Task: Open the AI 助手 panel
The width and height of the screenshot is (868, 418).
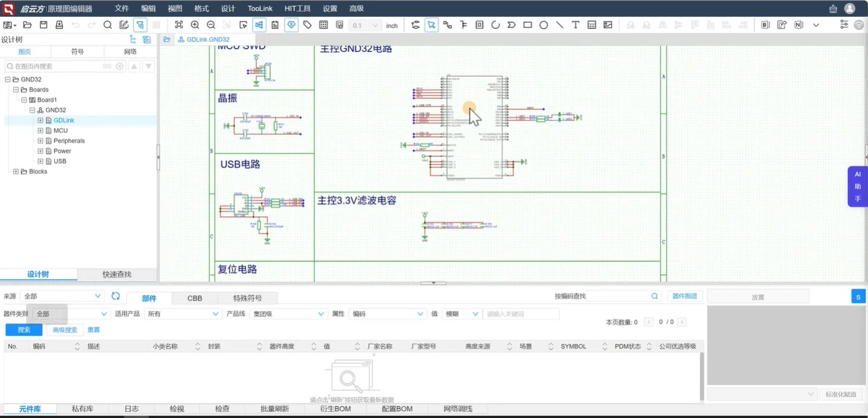Action: click(x=857, y=186)
